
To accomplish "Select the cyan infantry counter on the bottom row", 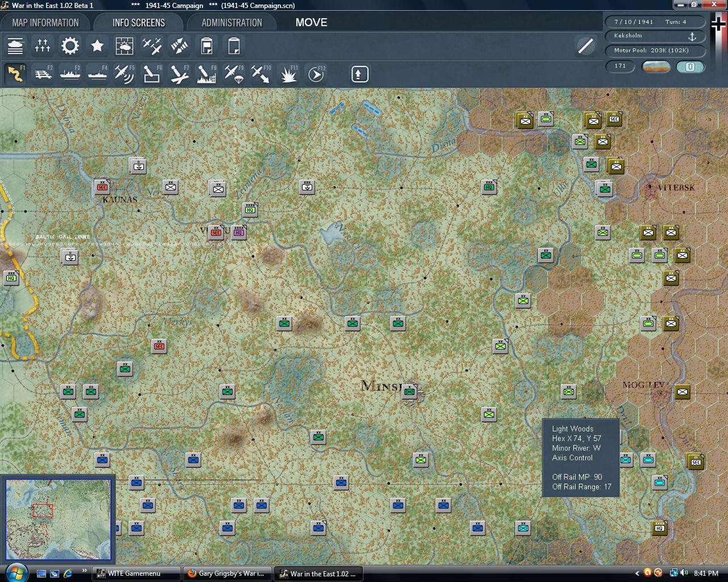I will 523,527.
